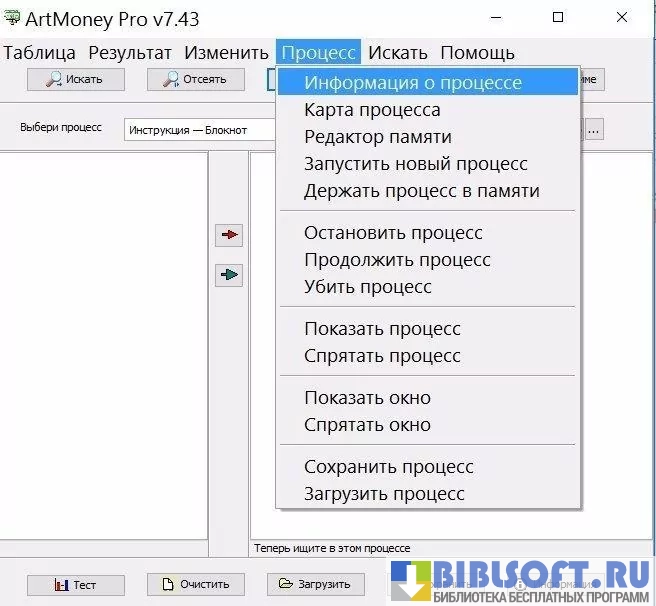Viewport: 656px width, 606px height.
Task: Open the Помощь menu
Action: 477,53
